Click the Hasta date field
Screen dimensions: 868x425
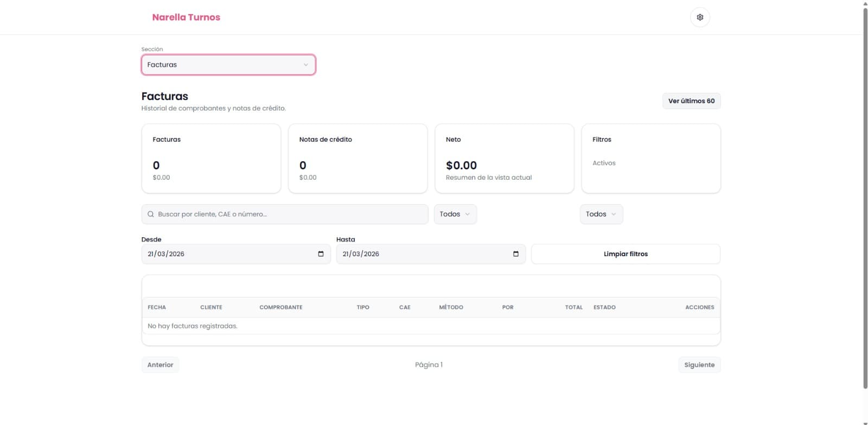click(x=431, y=254)
